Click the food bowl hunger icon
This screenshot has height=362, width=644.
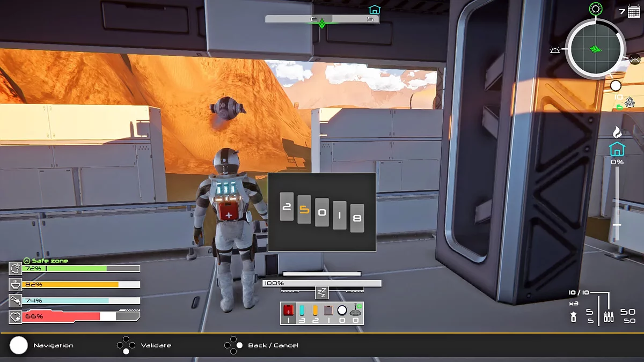(x=15, y=285)
